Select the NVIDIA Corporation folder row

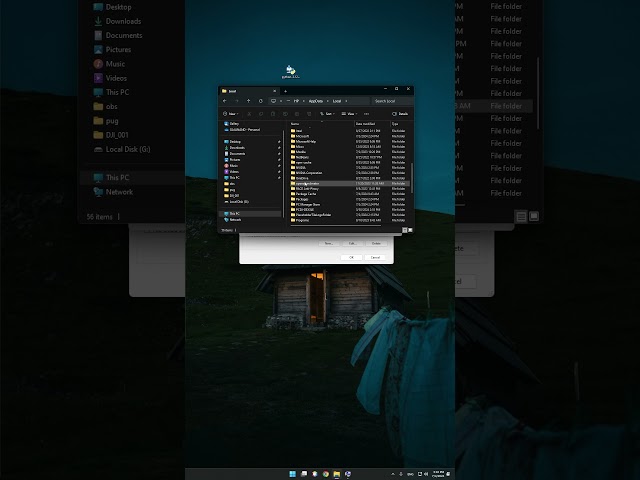349,173
